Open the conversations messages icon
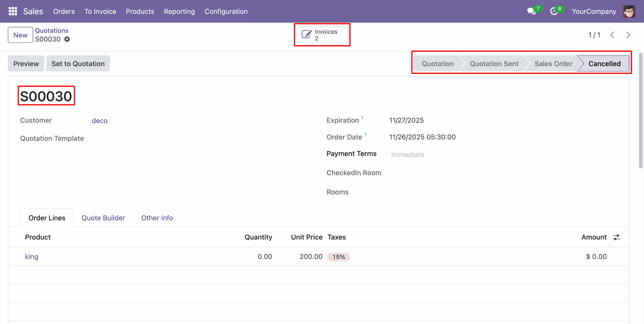 531,11
